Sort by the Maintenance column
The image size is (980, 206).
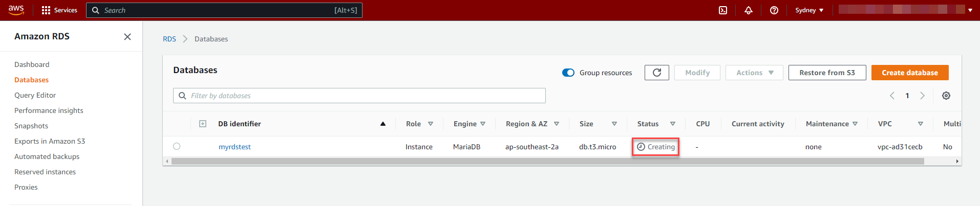click(855, 124)
